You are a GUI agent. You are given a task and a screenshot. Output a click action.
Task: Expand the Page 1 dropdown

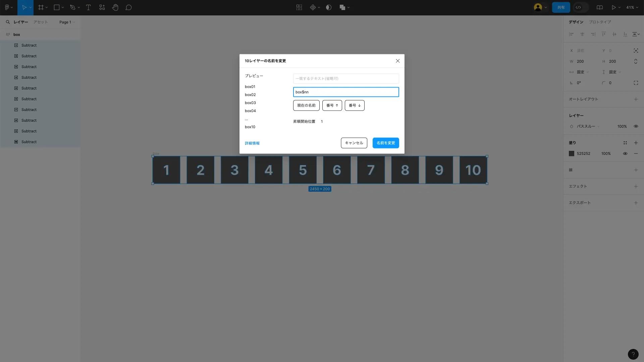pyautogui.click(x=67, y=22)
